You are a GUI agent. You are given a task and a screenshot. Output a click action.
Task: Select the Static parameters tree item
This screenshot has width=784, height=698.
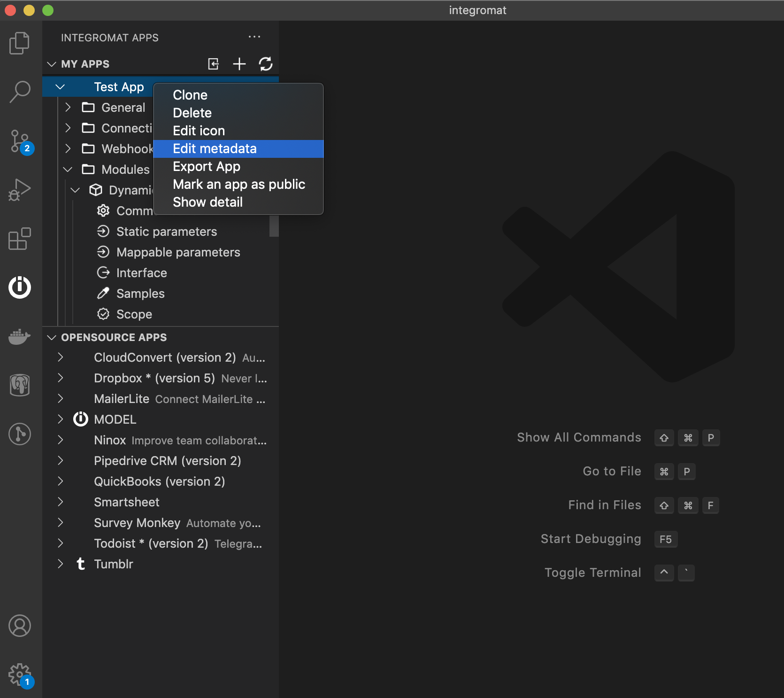pos(161,231)
